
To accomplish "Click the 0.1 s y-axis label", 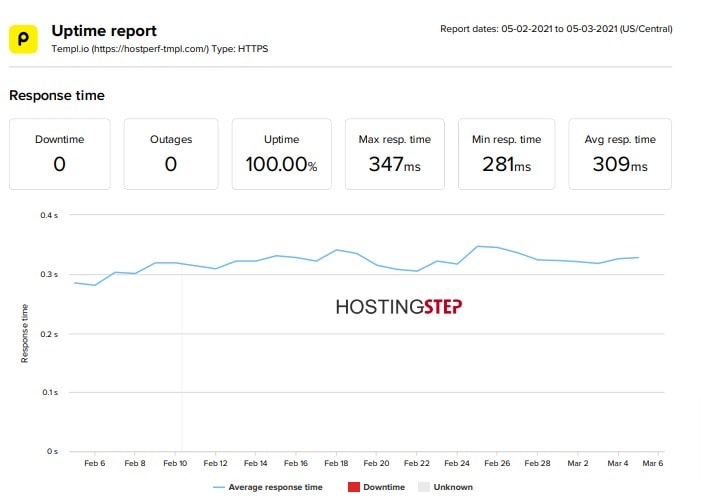I will (x=50, y=392).
